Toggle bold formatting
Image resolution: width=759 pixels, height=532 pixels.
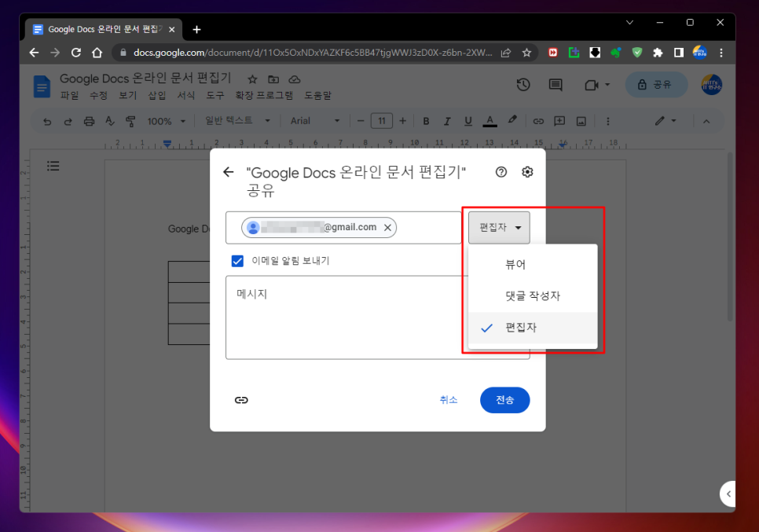[x=426, y=121]
